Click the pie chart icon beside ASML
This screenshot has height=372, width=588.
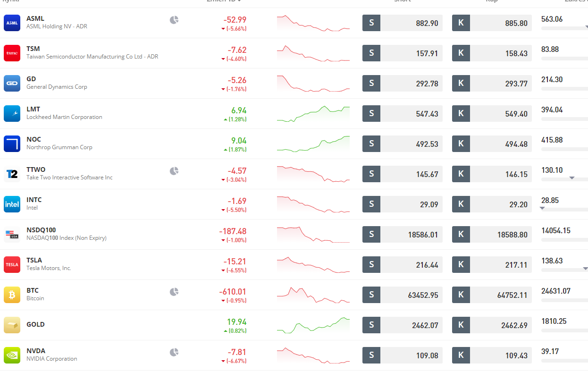tap(174, 20)
